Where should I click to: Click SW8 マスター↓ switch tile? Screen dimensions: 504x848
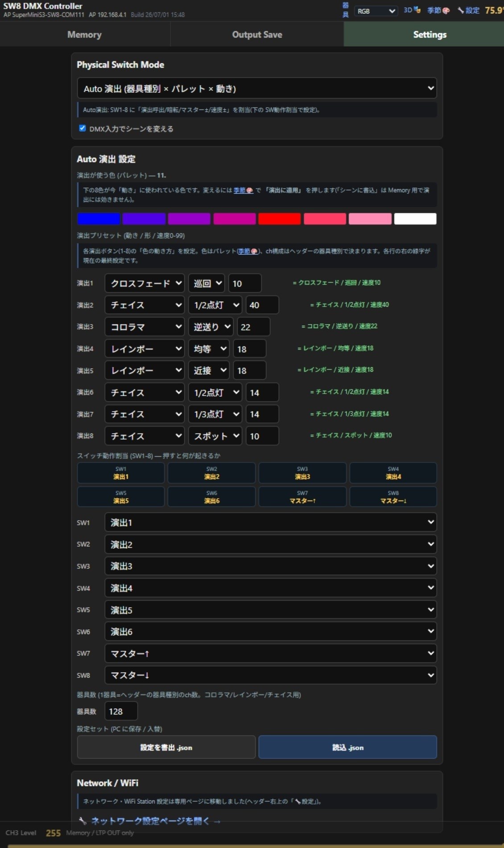pyautogui.click(x=393, y=497)
